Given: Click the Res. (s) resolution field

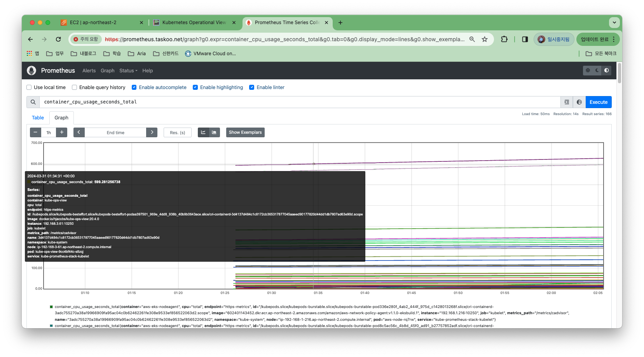Looking at the screenshot, I should (178, 132).
